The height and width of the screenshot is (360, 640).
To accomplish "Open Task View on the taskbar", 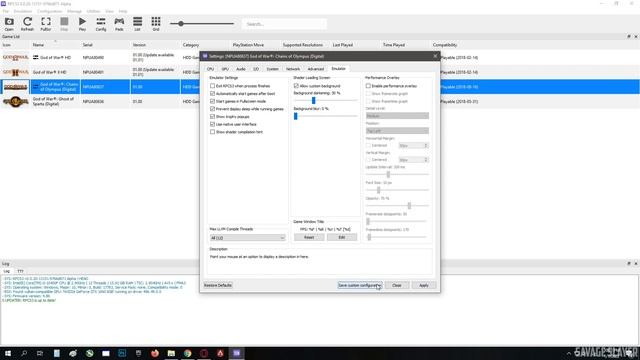I will [40, 353].
